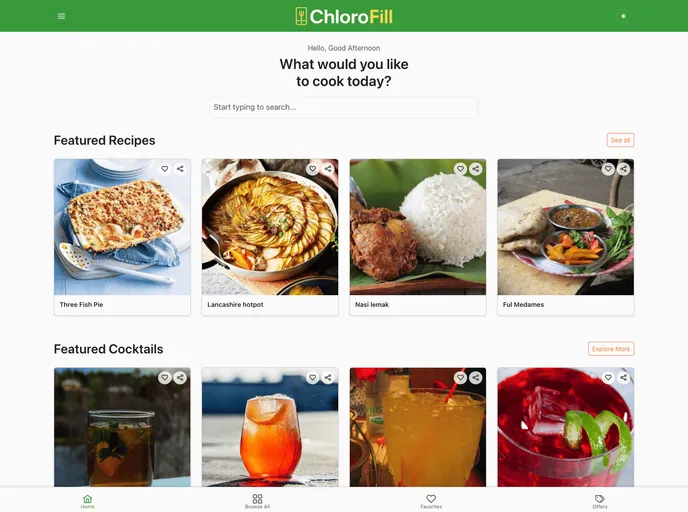
Task: Open the Offers tab
Action: pos(600,501)
